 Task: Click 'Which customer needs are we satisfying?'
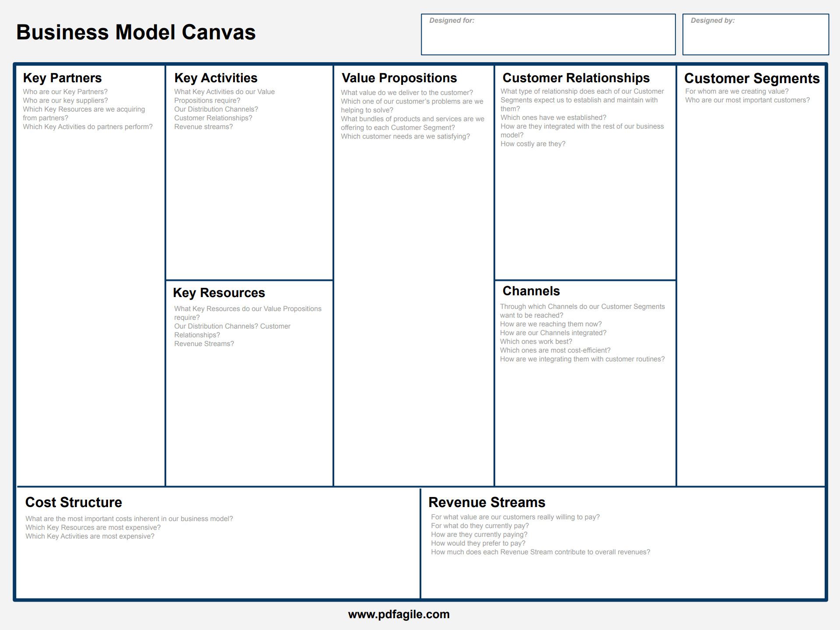pyautogui.click(x=405, y=136)
